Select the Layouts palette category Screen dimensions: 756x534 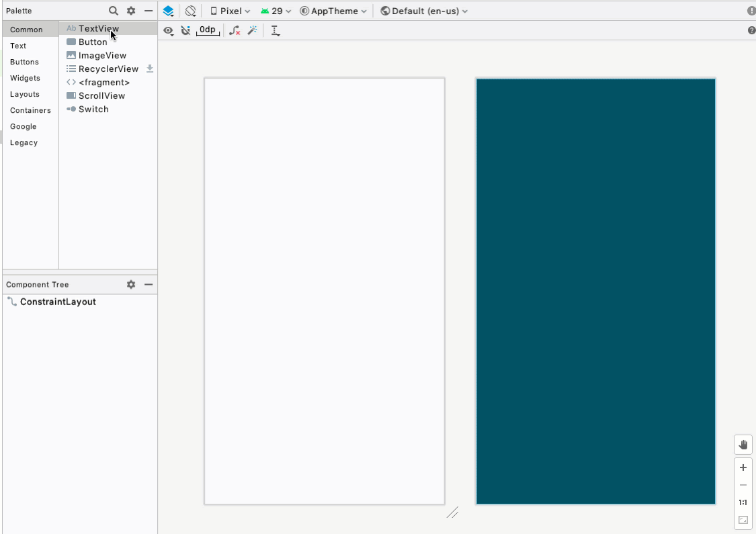point(25,94)
